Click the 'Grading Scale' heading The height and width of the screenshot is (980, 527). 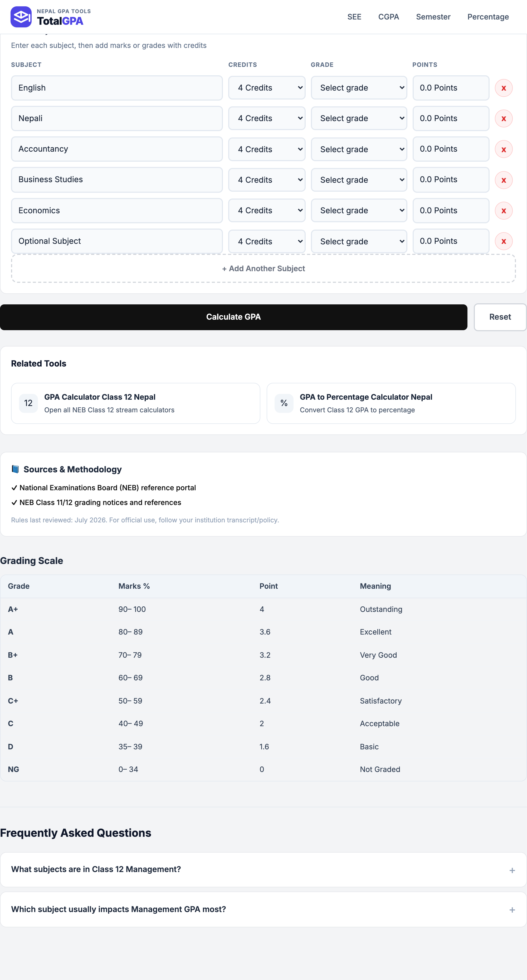32,561
